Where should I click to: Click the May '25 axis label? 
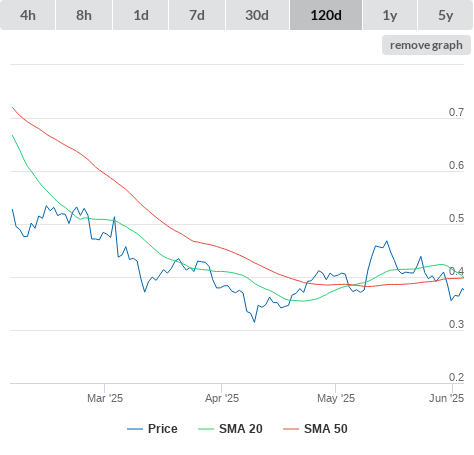click(x=336, y=398)
